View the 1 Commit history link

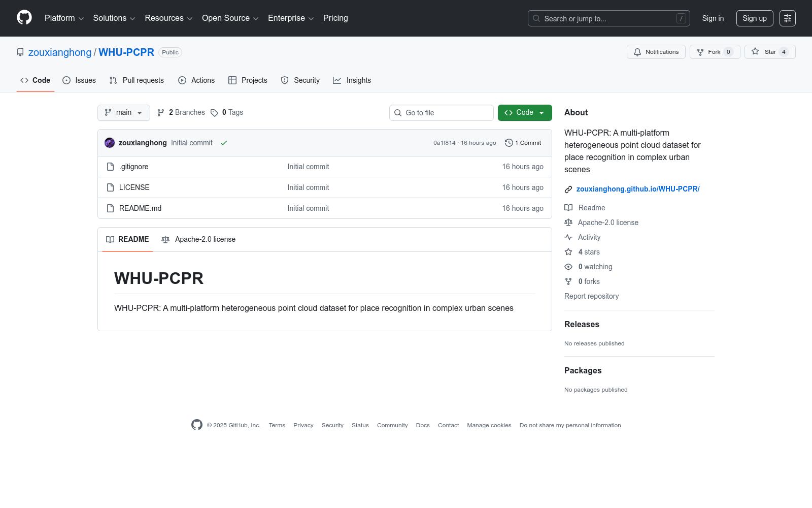(523, 143)
